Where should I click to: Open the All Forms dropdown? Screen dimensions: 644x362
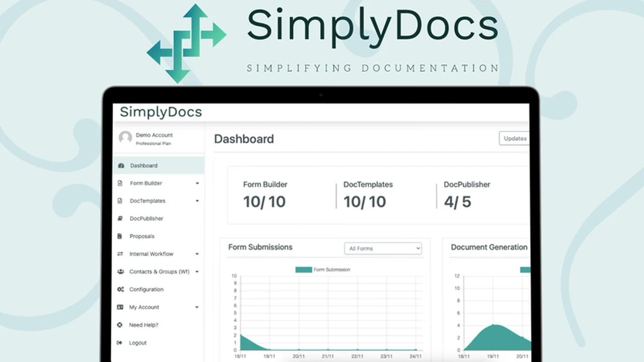[383, 248]
